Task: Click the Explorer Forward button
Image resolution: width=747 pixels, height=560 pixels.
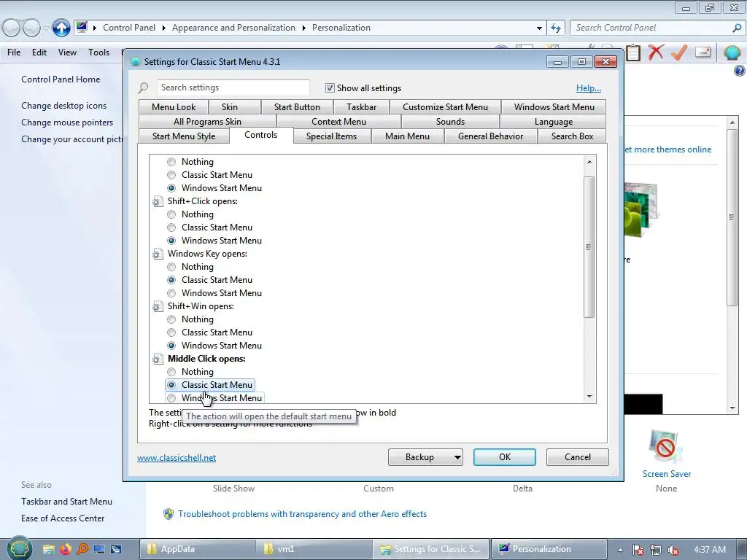Action: point(31,28)
